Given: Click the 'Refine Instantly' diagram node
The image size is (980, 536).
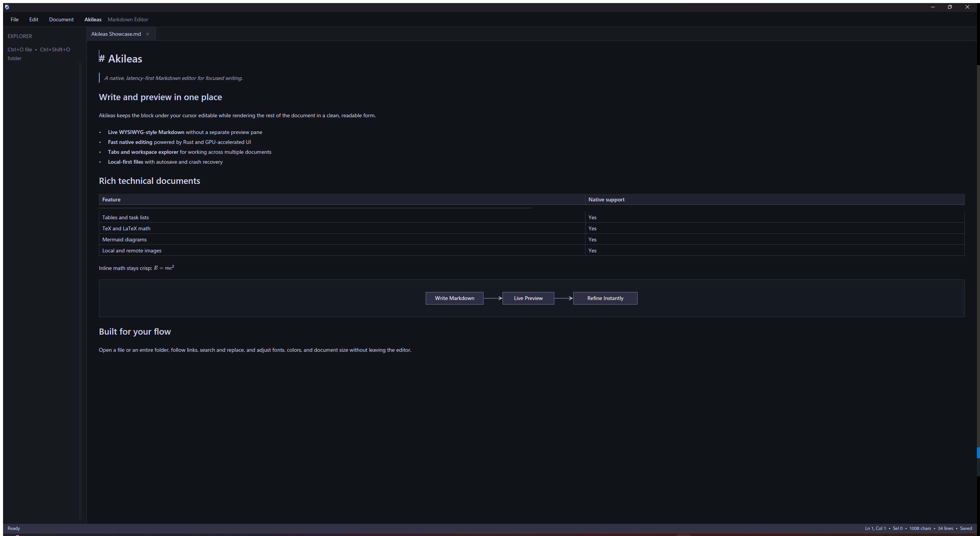Looking at the screenshot, I should coord(605,298).
